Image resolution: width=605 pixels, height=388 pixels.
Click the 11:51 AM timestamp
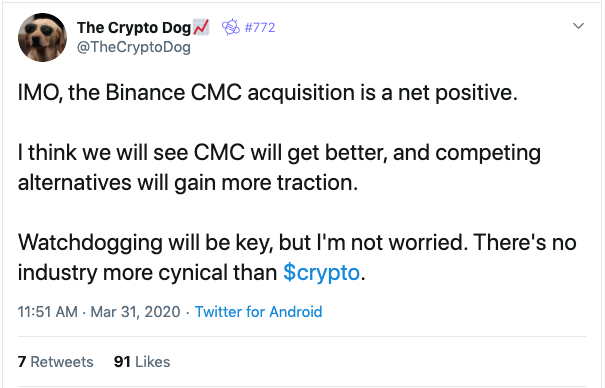[x=47, y=312]
